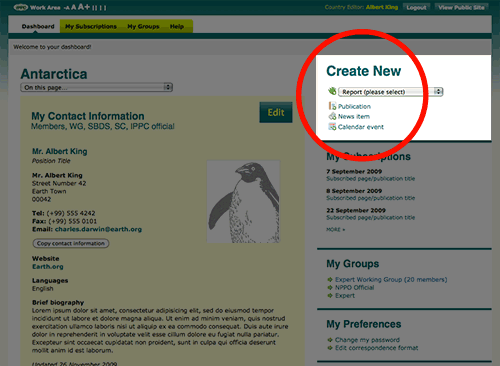
Task: Click the News item icon
Action: [332, 116]
